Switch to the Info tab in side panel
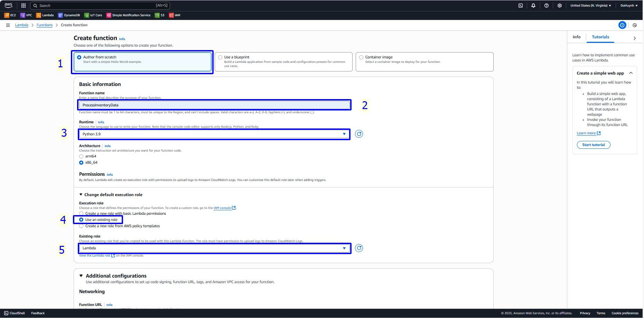Image resolution: width=644 pixels, height=318 pixels. [576, 37]
